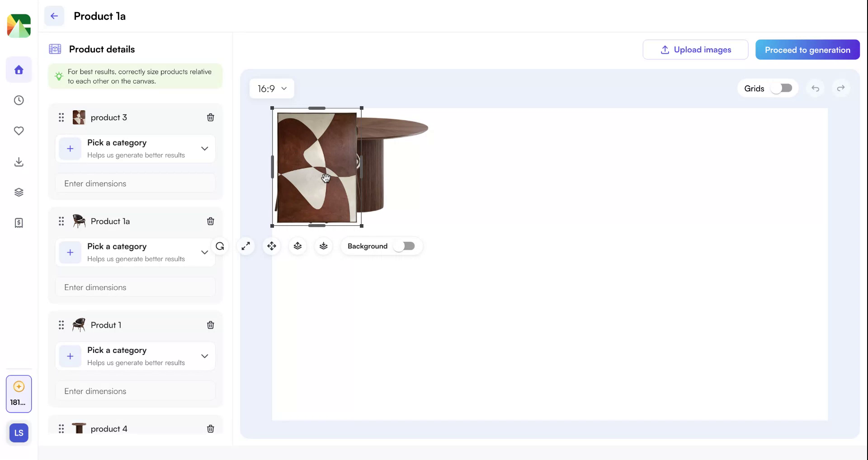Toggle the credits badge in the sidebar
Viewport: 868px width, 460px height.
19,394
